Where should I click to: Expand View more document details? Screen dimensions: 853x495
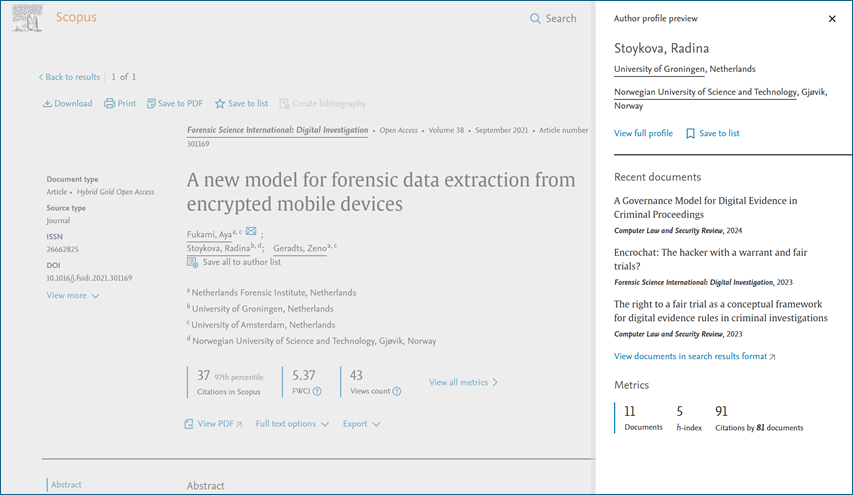pos(73,296)
